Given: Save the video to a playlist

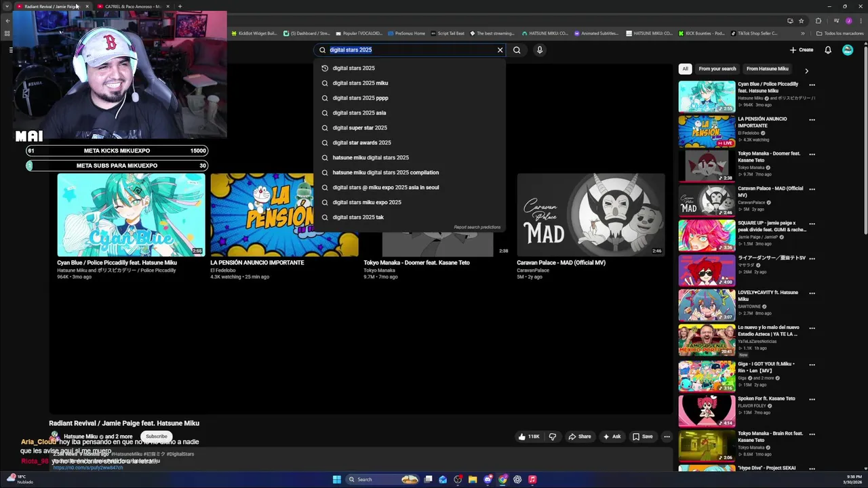Looking at the screenshot, I should click(x=642, y=436).
